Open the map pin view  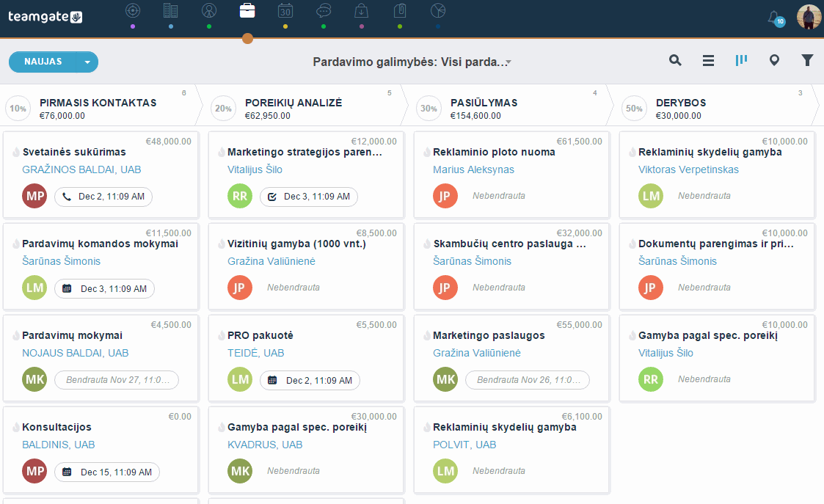pyautogui.click(x=774, y=60)
